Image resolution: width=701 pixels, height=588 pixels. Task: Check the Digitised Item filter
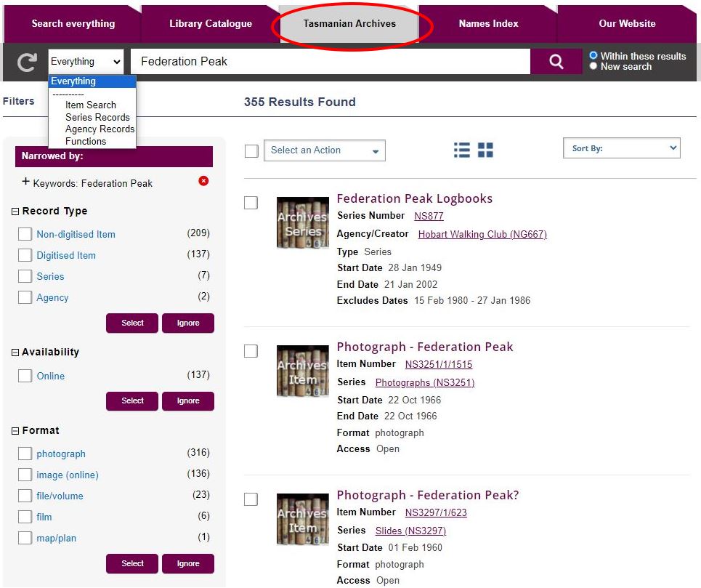[x=25, y=255]
